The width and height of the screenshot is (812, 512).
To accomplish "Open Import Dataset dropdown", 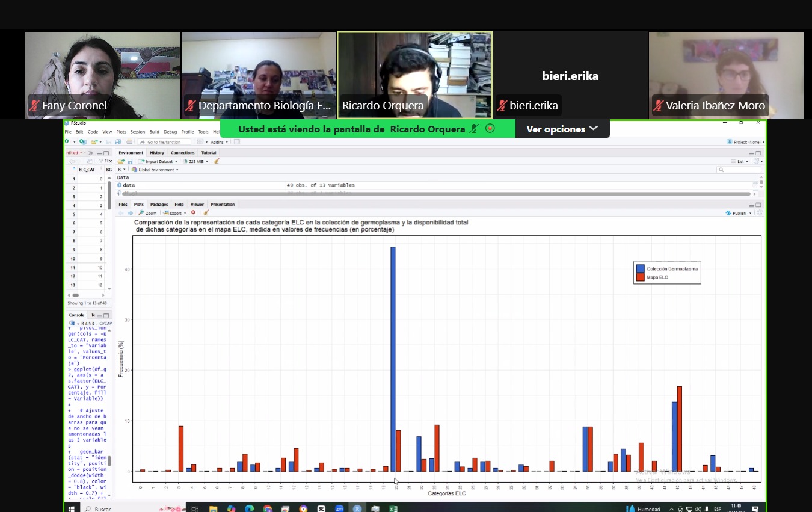I will click(158, 161).
